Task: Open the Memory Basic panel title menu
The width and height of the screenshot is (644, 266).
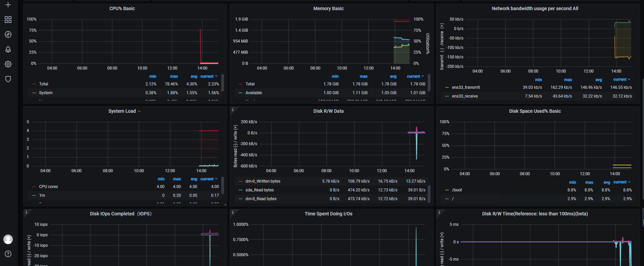Action: pos(329,8)
